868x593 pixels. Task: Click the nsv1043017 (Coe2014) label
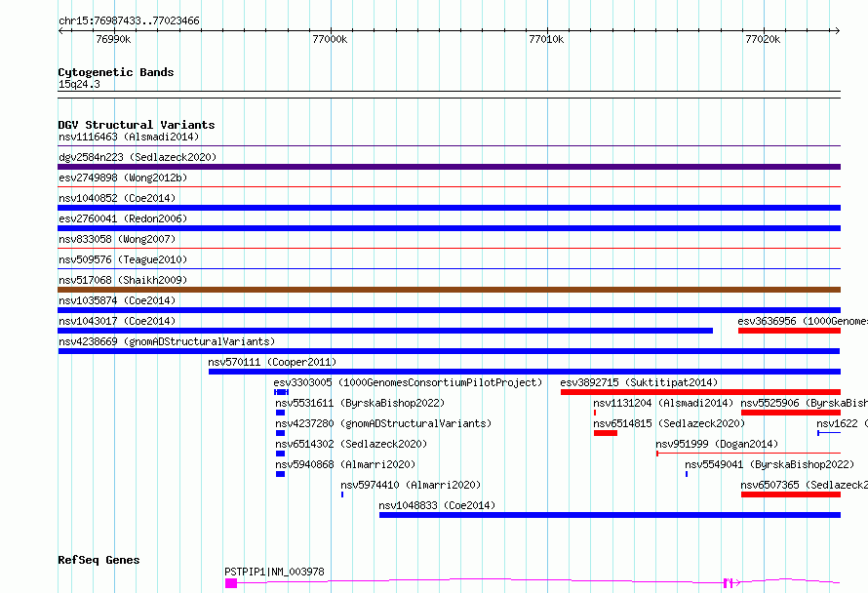tap(117, 321)
